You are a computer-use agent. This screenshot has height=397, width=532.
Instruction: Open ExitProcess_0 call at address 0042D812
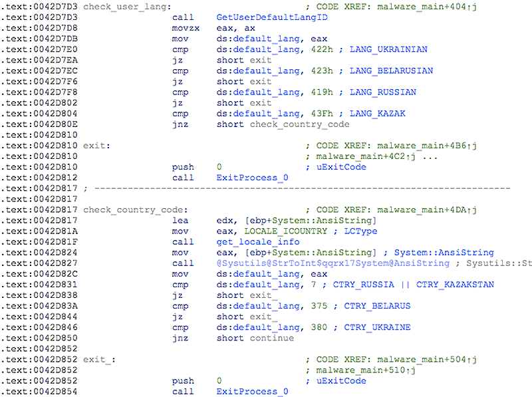pyautogui.click(x=252, y=178)
